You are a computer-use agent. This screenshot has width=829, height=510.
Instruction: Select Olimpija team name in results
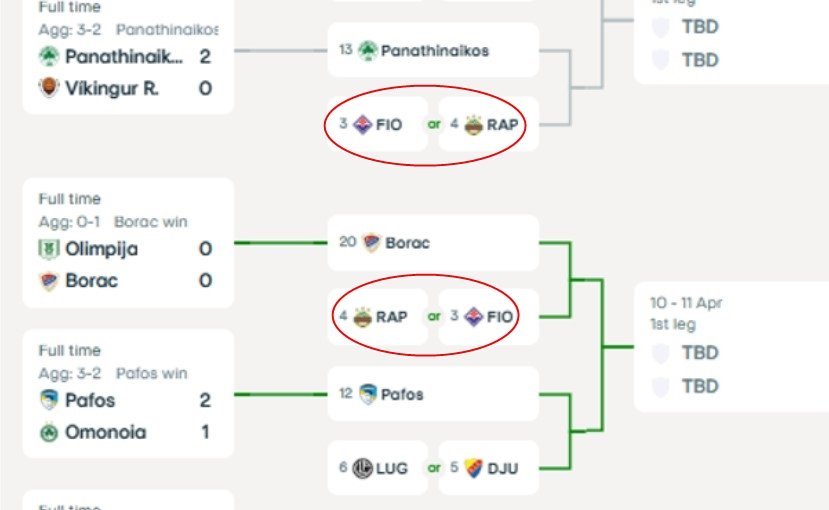coord(102,249)
